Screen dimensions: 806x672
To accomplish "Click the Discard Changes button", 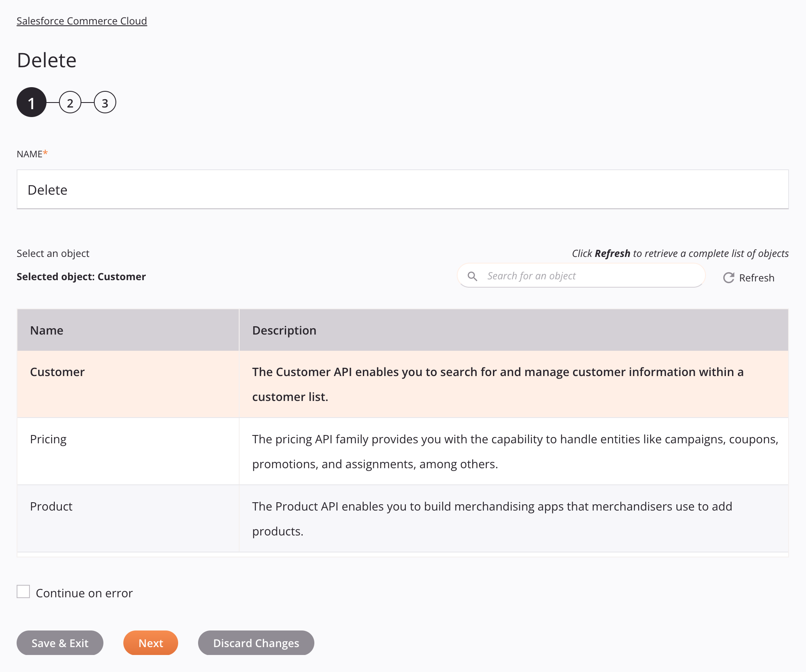I will [x=256, y=643].
